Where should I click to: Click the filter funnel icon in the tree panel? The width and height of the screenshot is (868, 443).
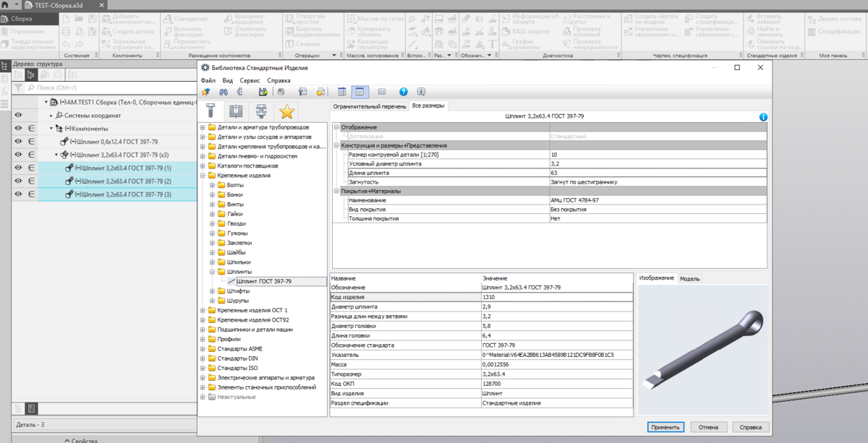pos(19,87)
